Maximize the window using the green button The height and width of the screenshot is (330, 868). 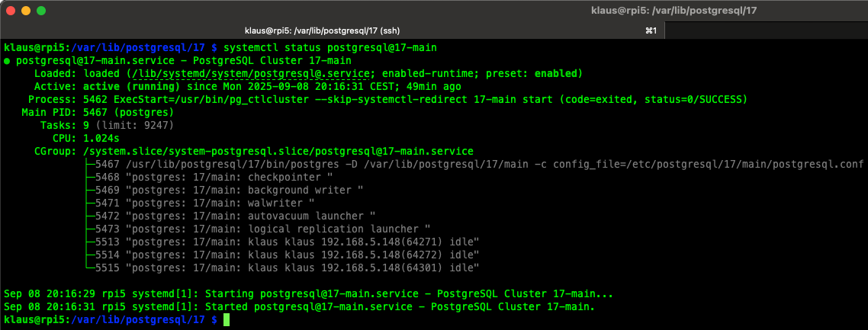click(41, 11)
